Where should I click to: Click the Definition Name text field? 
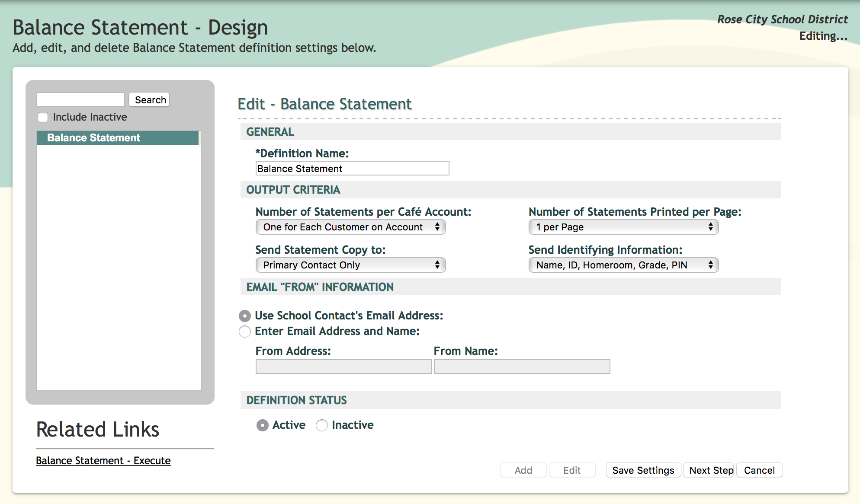point(352,169)
